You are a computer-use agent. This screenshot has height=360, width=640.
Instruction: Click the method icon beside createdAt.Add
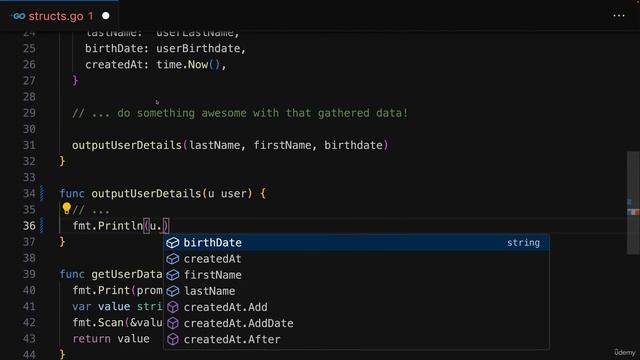(x=173, y=307)
